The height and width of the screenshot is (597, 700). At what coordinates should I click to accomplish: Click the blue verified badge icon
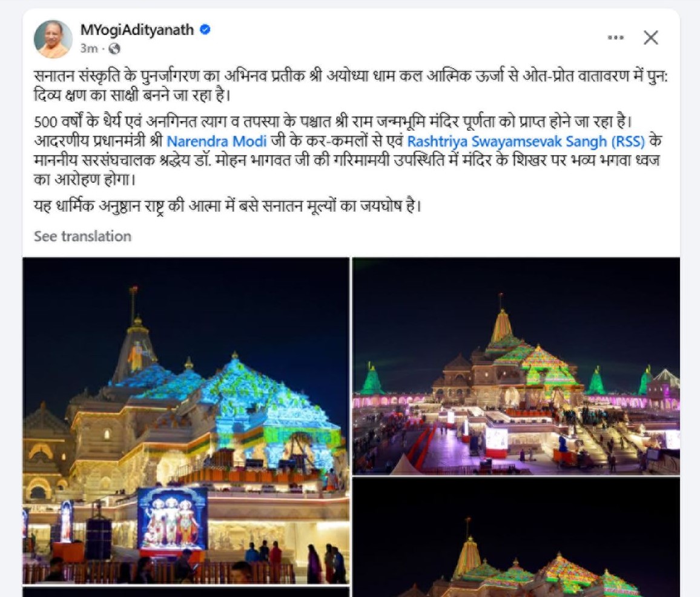tap(205, 30)
